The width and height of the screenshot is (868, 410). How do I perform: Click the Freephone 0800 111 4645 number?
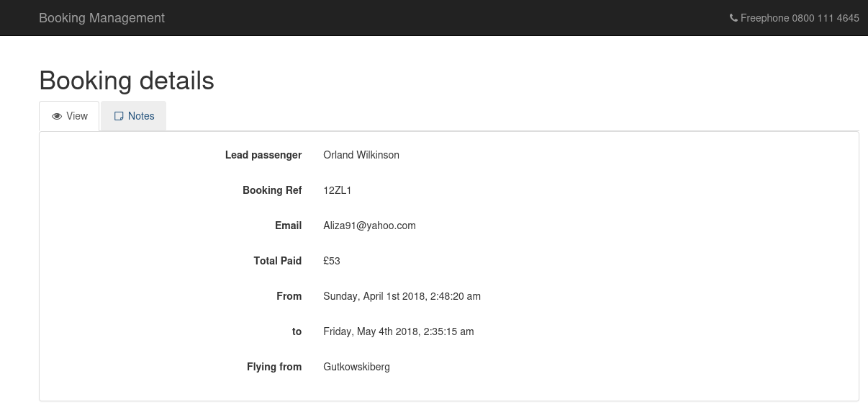[x=800, y=18]
